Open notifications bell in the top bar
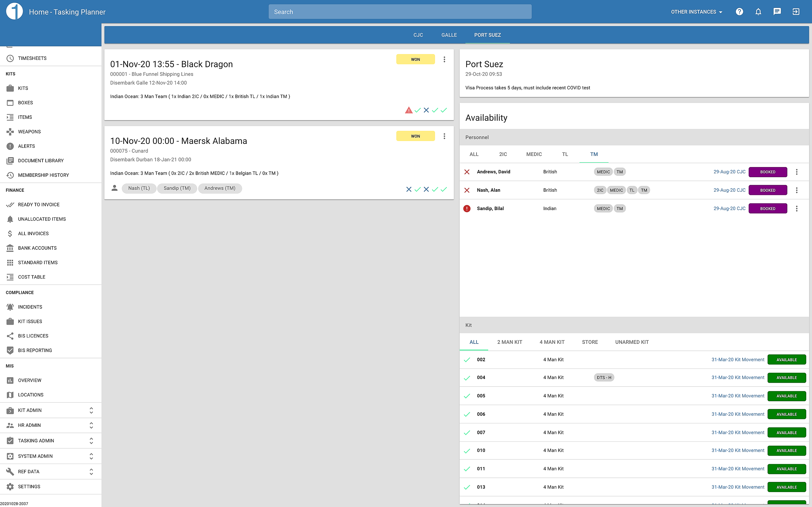The image size is (812, 507). click(758, 12)
